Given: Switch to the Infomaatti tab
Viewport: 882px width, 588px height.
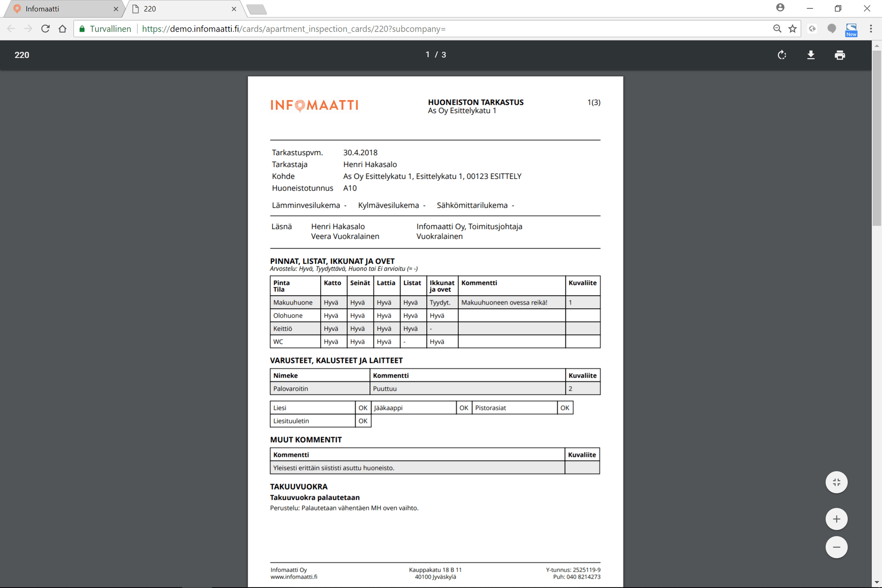Looking at the screenshot, I should click(64, 9).
